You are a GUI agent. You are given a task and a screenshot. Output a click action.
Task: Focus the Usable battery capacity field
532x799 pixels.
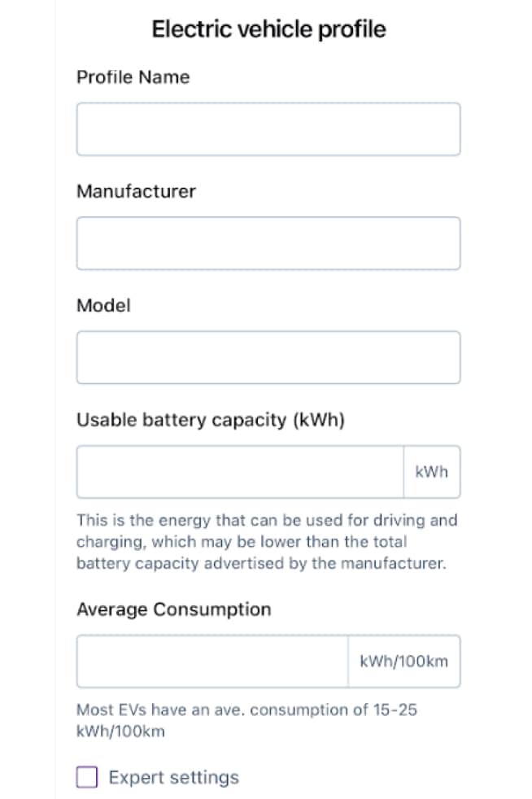click(240, 471)
